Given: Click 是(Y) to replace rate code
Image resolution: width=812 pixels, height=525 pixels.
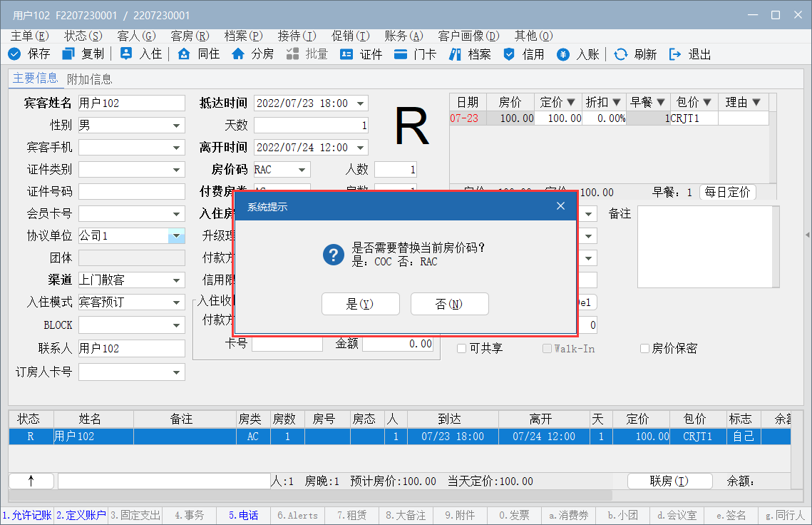Looking at the screenshot, I should coord(361,304).
